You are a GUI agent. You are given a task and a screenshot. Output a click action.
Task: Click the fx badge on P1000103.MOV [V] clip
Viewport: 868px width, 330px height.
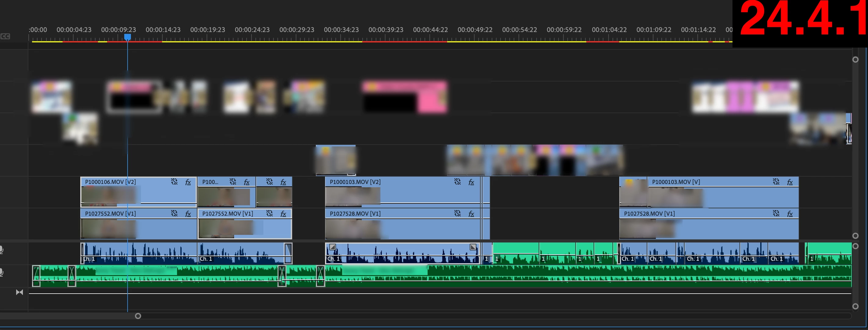click(790, 182)
